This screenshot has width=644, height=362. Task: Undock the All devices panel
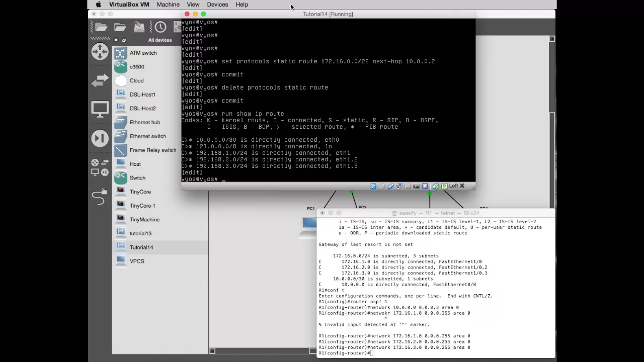click(124, 40)
